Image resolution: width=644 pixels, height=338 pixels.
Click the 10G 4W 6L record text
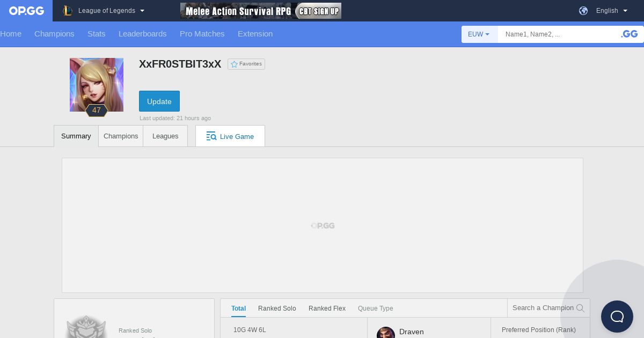pos(250,330)
